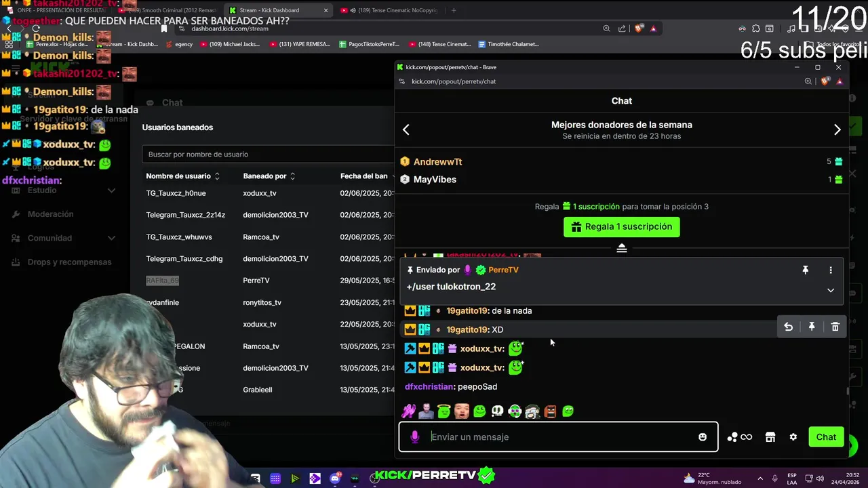Focus the Enviar un mensaje input
Image resolution: width=868 pixels, height=488 pixels.
tap(559, 437)
